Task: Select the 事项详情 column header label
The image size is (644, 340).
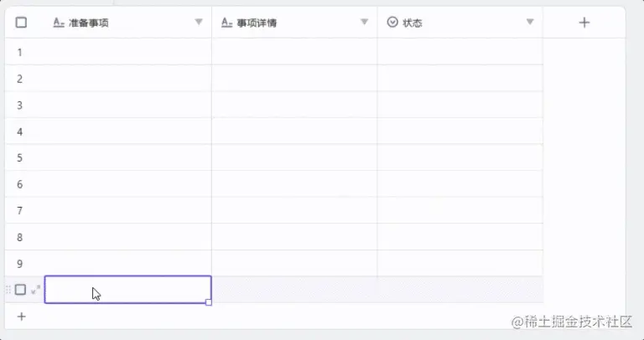Action: pyautogui.click(x=257, y=23)
